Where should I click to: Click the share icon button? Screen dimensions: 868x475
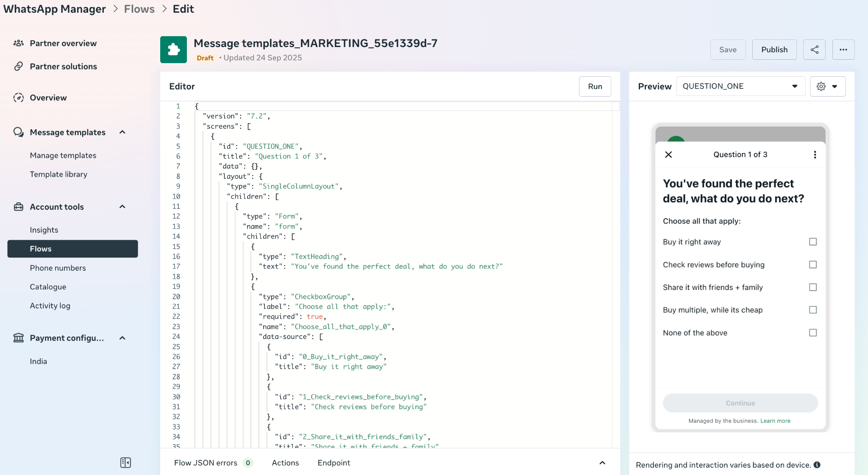[814, 50]
